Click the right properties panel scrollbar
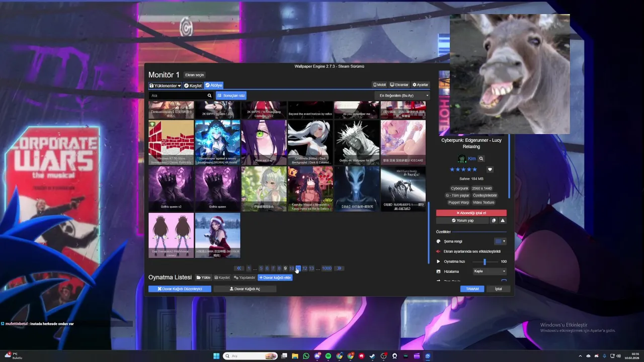The image size is (644, 362). [x=509, y=166]
